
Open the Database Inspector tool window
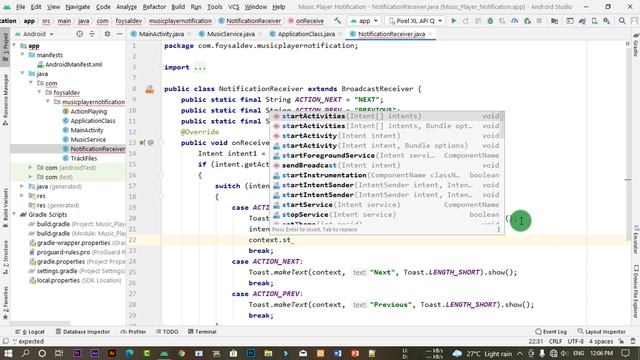point(83,331)
